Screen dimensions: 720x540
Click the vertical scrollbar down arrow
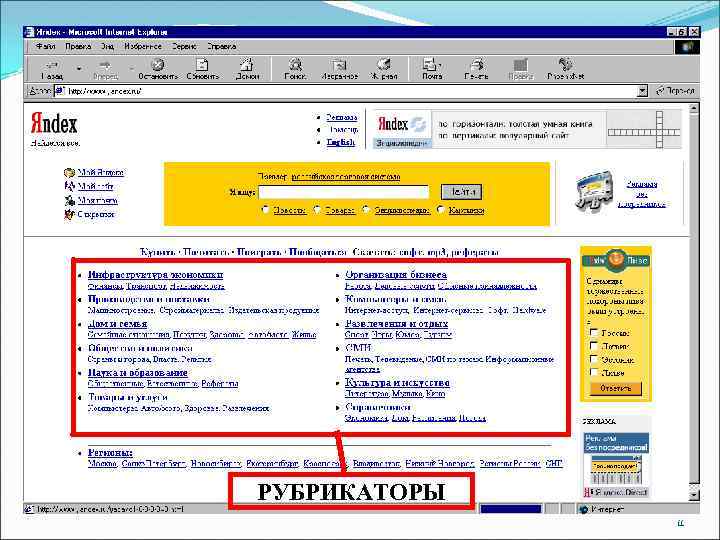point(694,495)
